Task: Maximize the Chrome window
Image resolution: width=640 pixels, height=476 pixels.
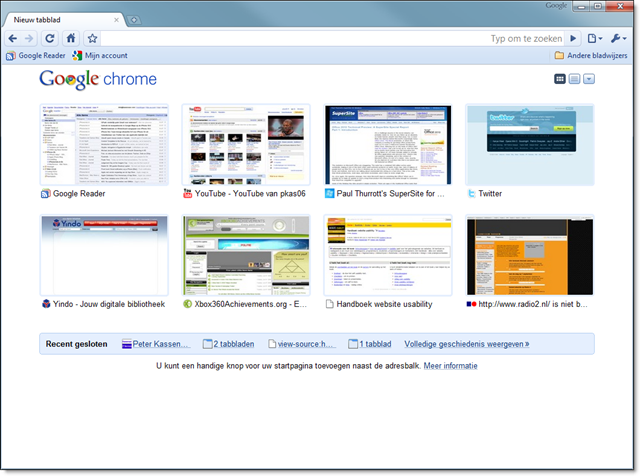Action: (x=598, y=6)
